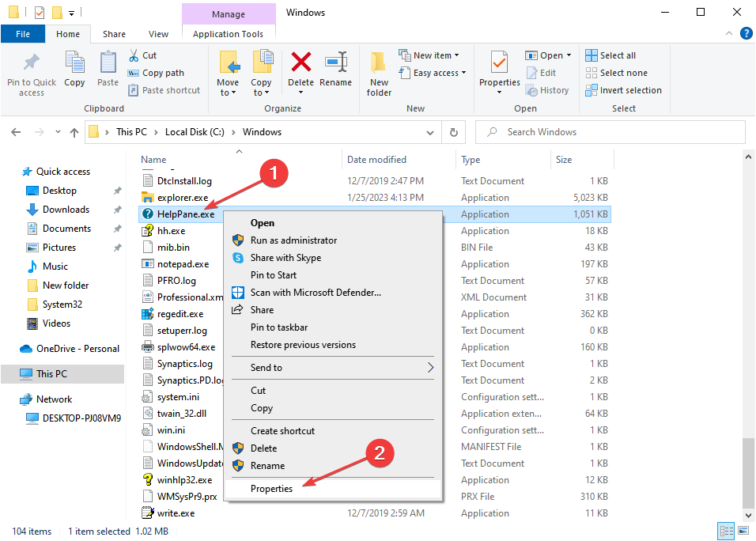Refresh the Windows folder view

(x=454, y=132)
